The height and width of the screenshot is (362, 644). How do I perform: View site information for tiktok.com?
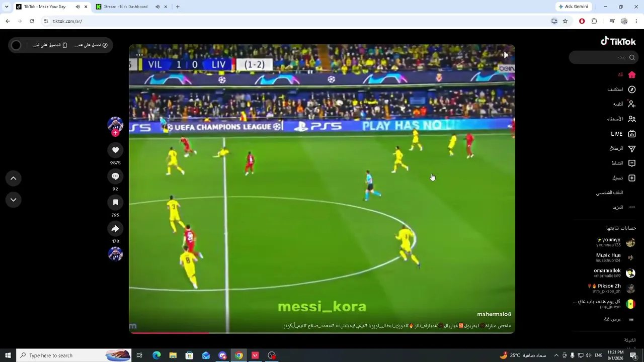click(46, 21)
